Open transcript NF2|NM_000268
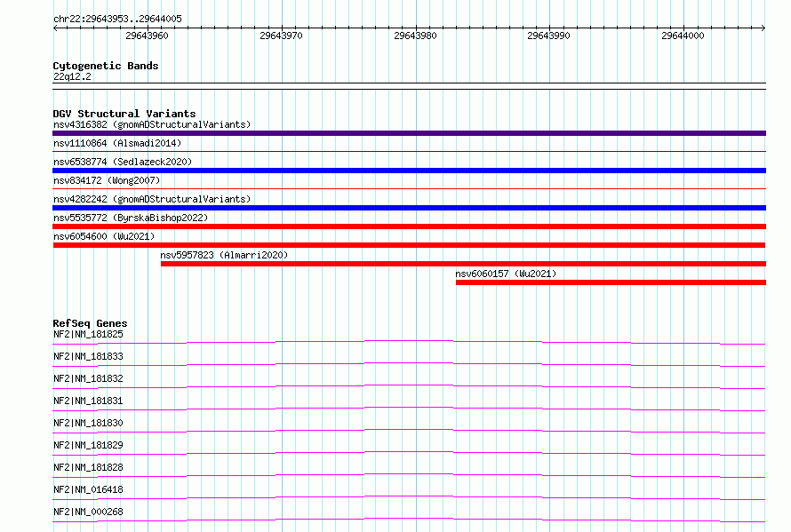791x532 pixels. click(x=88, y=512)
